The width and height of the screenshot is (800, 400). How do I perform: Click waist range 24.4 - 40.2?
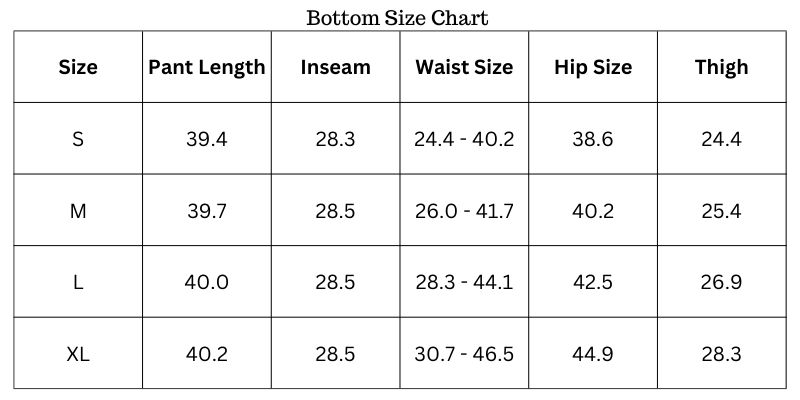tap(464, 139)
